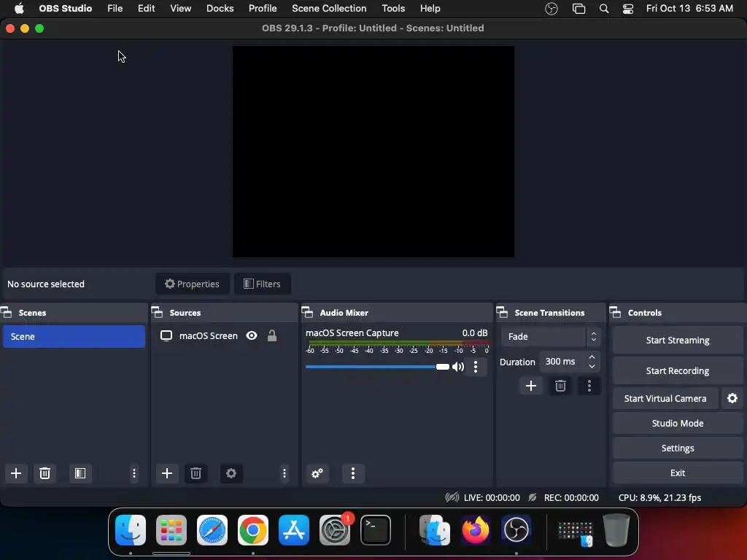Image resolution: width=747 pixels, height=560 pixels.
Task: Open scene filters icon in Scenes panel
Action: pos(80,473)
